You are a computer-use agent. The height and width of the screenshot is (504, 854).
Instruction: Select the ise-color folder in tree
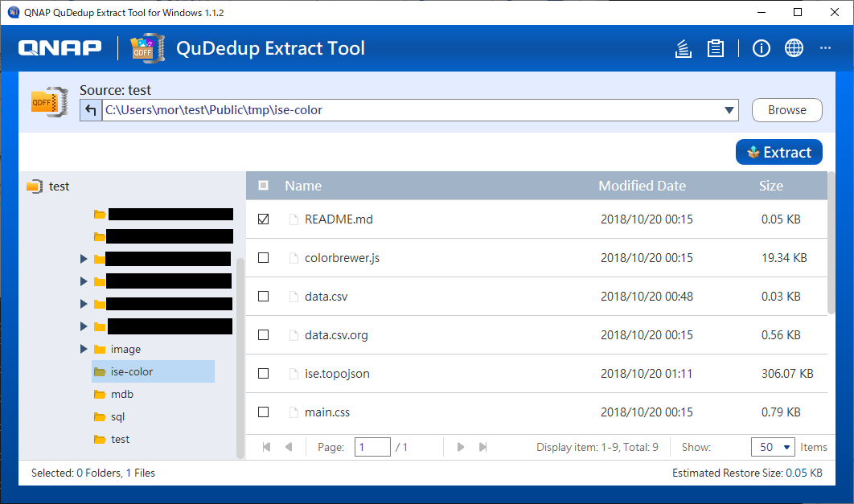tap(153, 371)
